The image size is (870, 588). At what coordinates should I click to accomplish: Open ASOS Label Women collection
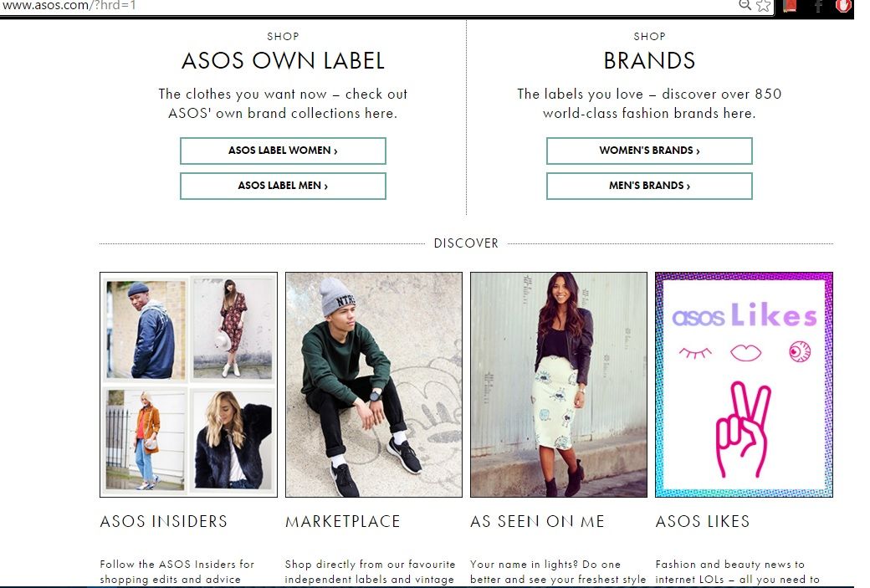point(283,151)
